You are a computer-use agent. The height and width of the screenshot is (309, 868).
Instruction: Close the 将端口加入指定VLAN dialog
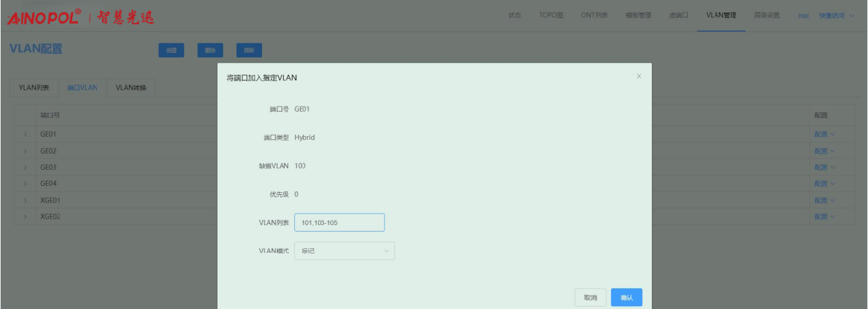pos(639,77)
